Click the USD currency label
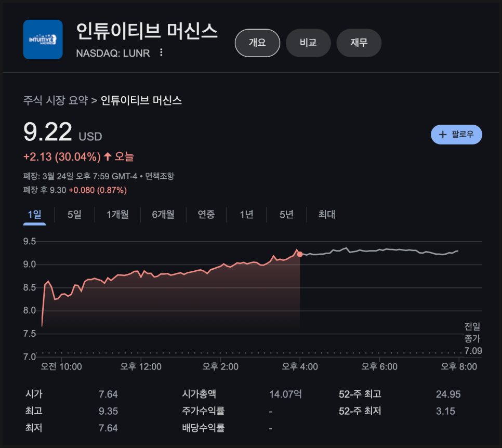 [90, 137]
